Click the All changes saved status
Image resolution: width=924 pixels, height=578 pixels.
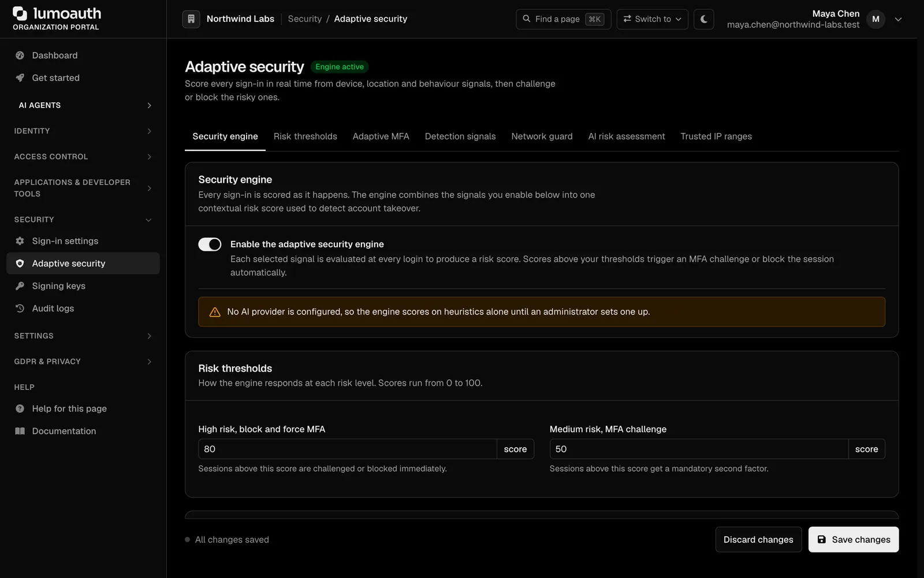pos(227,540)
